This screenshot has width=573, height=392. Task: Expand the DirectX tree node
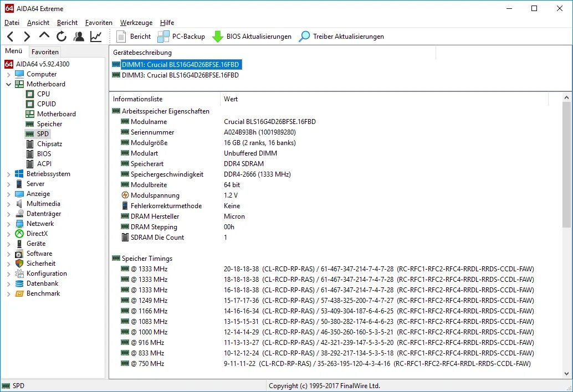(8, 234)
